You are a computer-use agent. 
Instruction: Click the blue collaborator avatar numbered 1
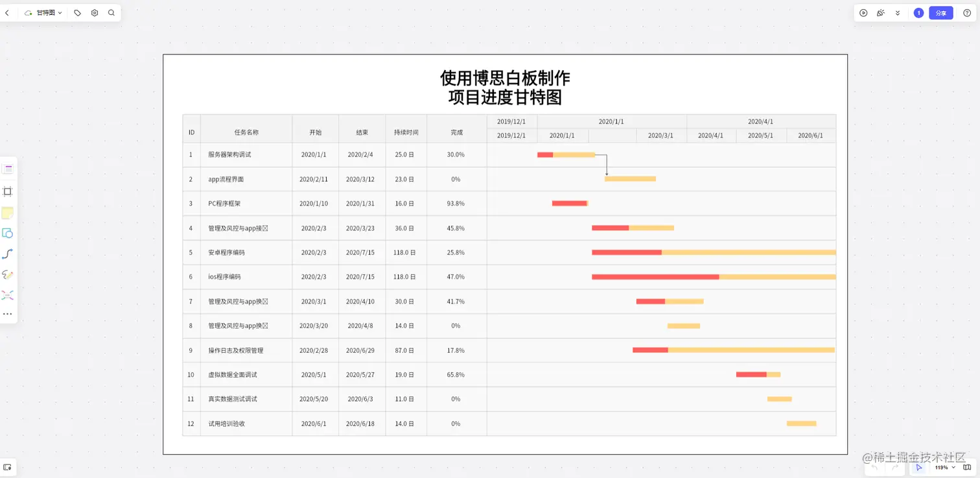coord(918,13)
